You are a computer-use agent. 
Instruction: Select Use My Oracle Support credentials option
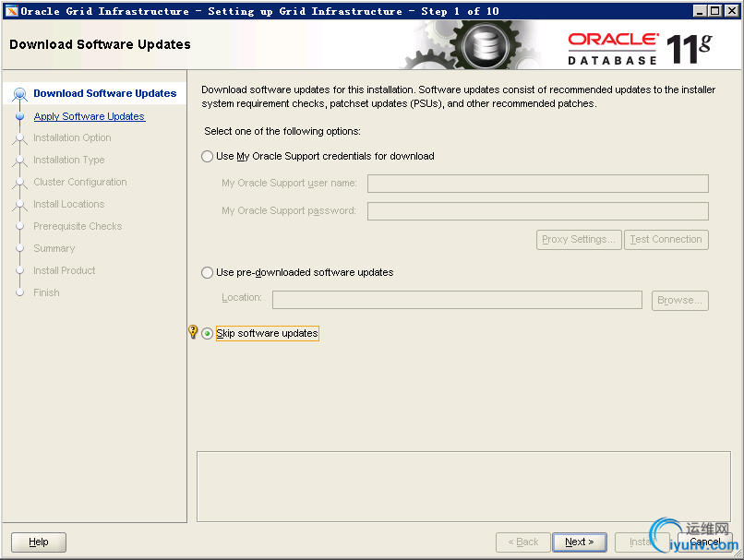(207, 157)
